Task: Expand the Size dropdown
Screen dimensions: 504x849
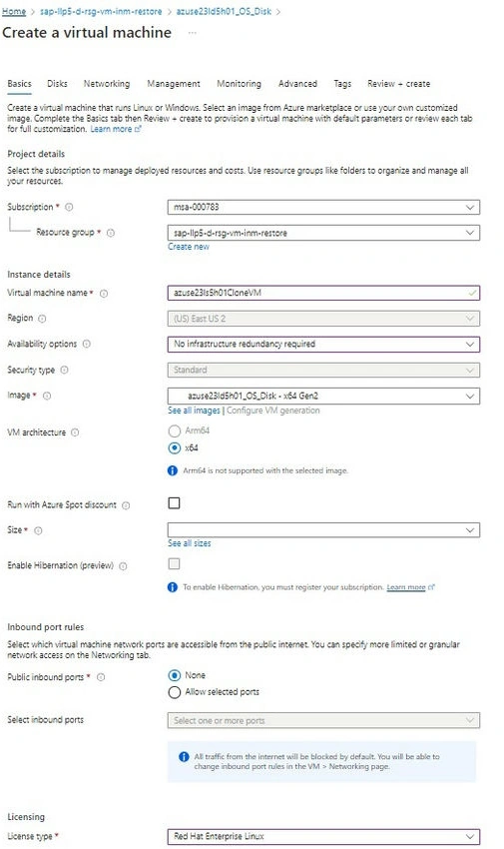Action: (x=323, y=529)
